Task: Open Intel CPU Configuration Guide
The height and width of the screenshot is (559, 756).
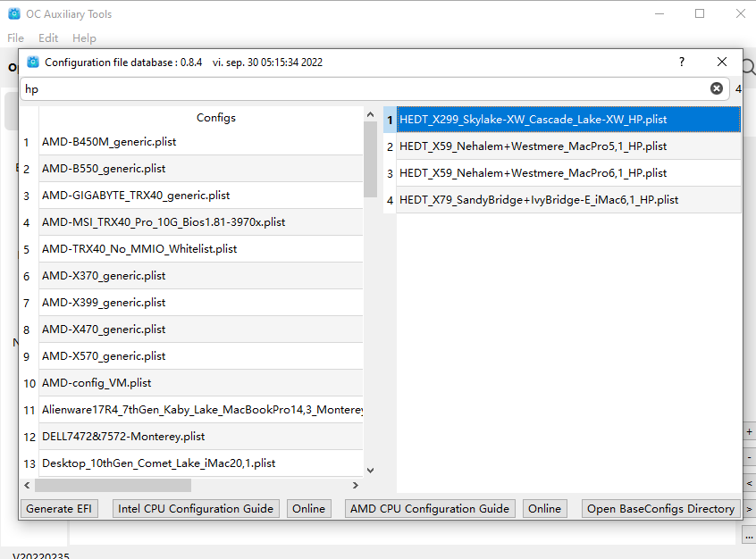Action: (196, 509)
